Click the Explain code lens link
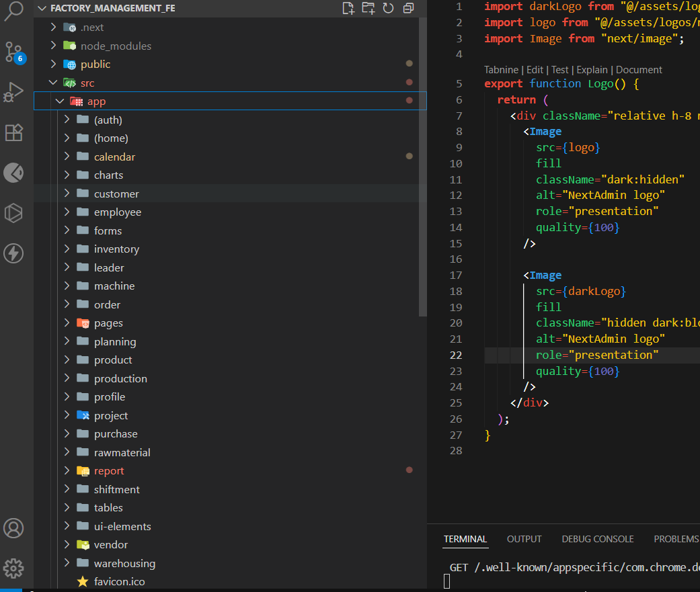700x592 pixels. [591, 70]
